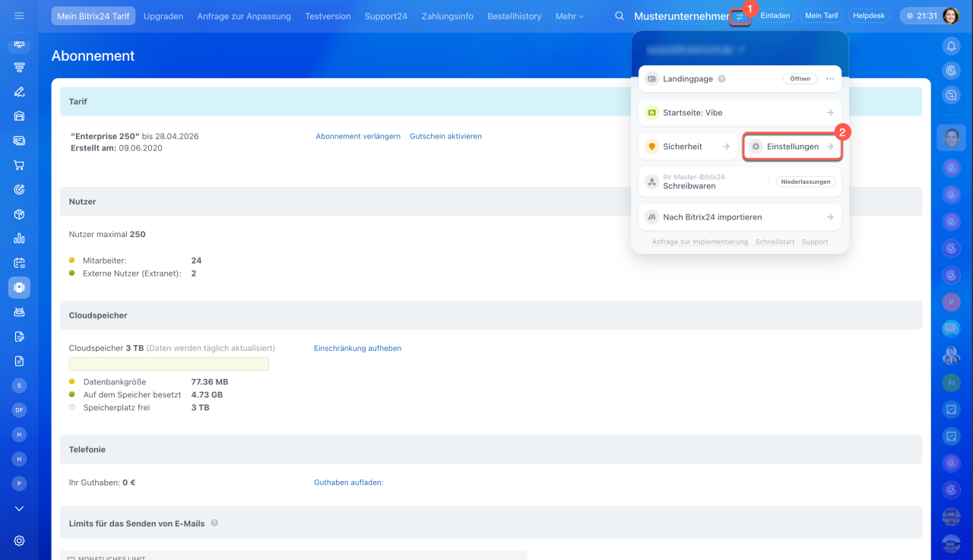Click the Abonnement verlängern link
The height and width of the screenshot is (560, 973).
[x=358, y=137]
